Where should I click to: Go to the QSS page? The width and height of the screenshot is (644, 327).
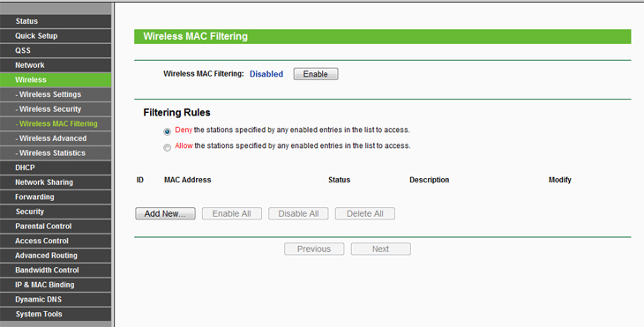[56, 50]
